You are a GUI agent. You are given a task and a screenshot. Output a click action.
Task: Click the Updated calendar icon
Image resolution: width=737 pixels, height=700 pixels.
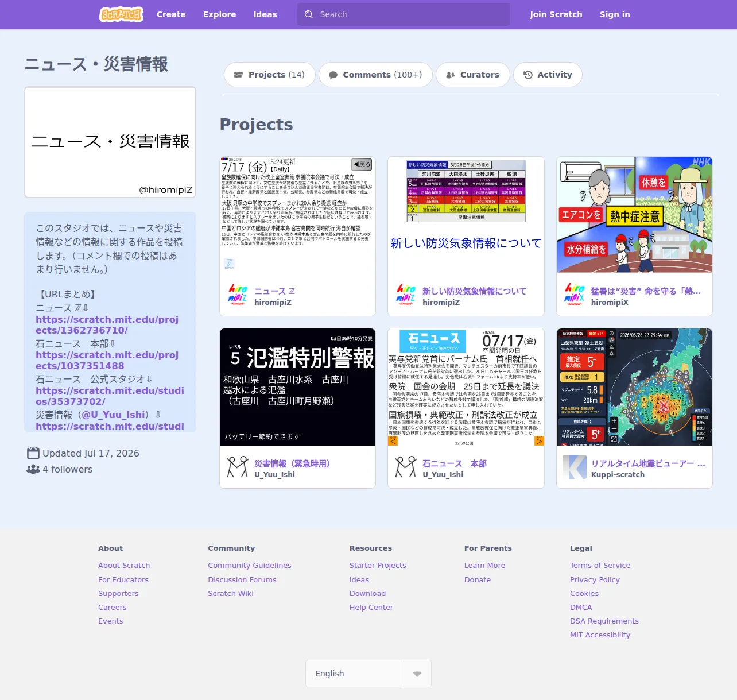pyautogui.click(x=33, y=453)
